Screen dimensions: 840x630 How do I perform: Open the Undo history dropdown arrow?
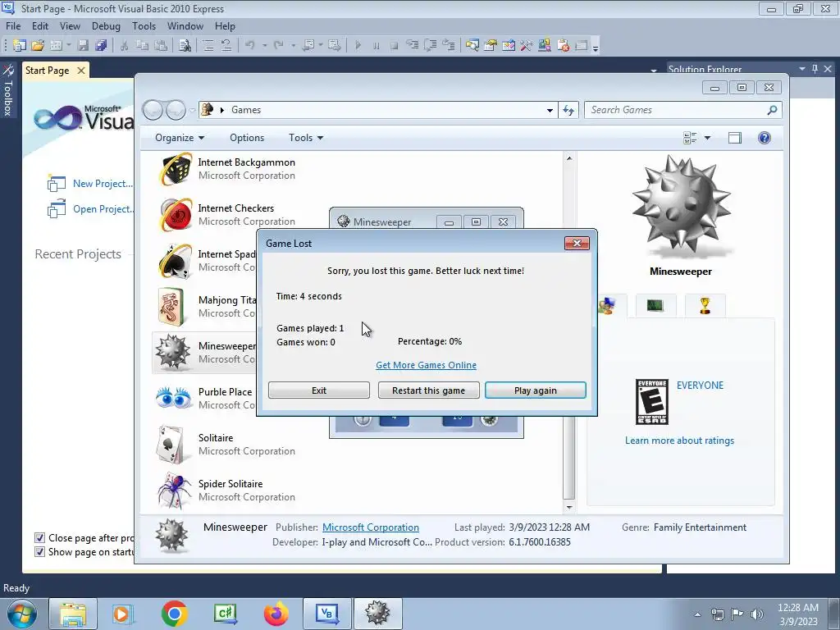tap(264, 46)
